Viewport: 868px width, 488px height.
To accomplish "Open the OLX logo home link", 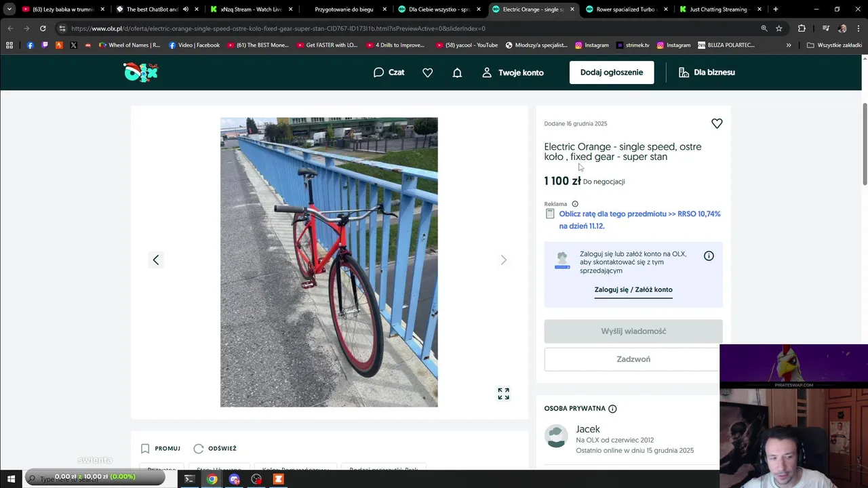I will 140,72.
